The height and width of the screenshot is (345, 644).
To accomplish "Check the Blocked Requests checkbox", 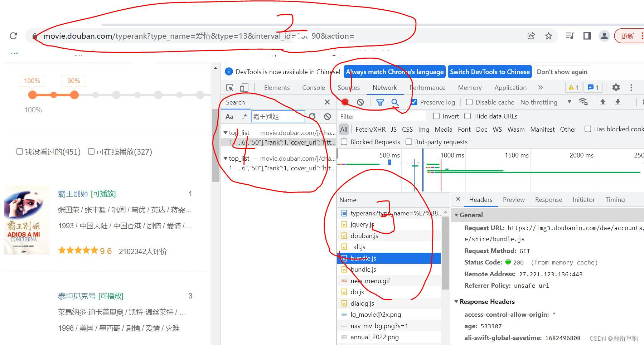I will pos(344,142).
